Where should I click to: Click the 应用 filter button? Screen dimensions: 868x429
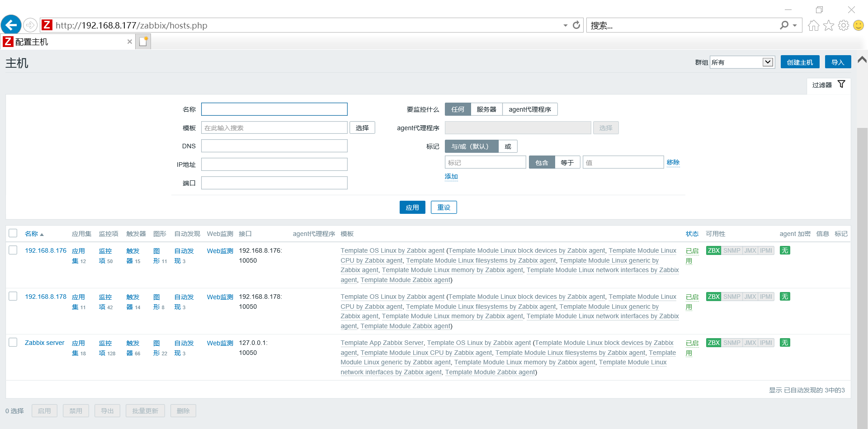[x=412, y=207]
